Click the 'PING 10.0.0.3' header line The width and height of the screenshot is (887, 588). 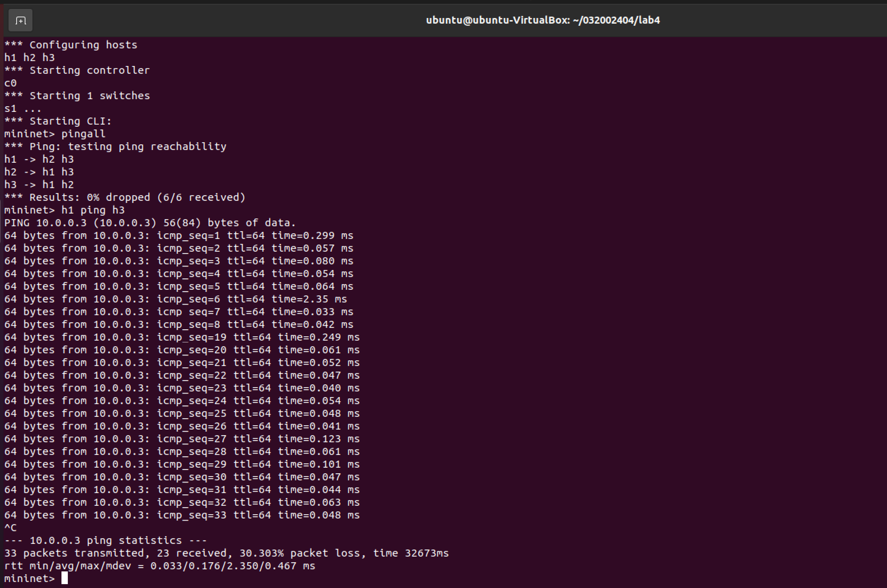[150, 223]
